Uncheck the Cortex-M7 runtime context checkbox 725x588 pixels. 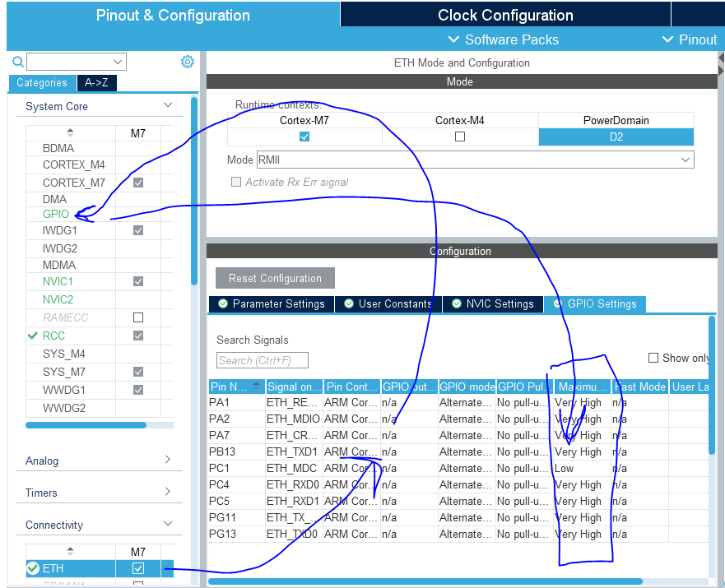304,137
